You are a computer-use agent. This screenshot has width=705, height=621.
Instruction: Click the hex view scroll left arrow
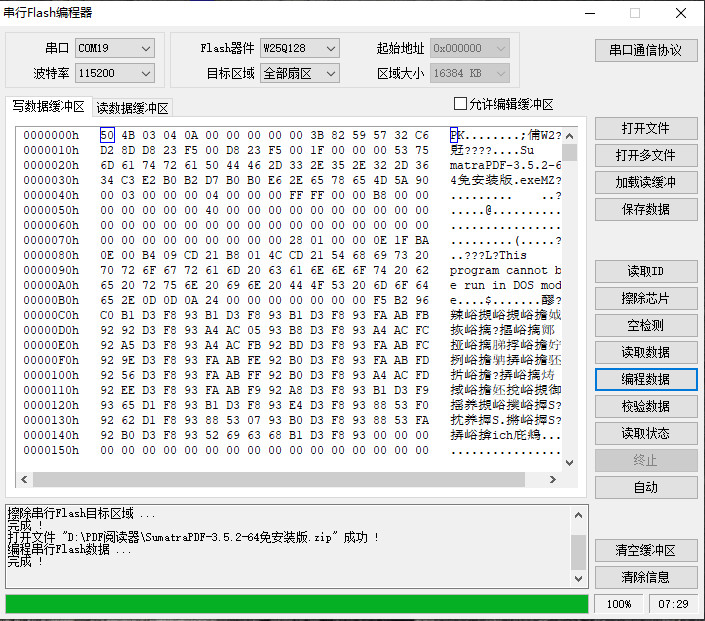[24, 479]
